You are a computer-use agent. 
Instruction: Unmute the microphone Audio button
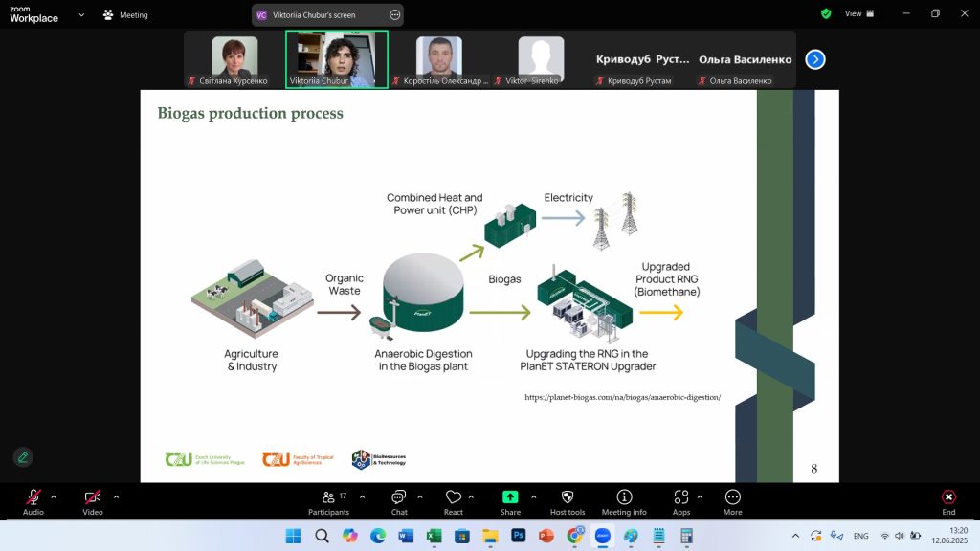point(33,501)
